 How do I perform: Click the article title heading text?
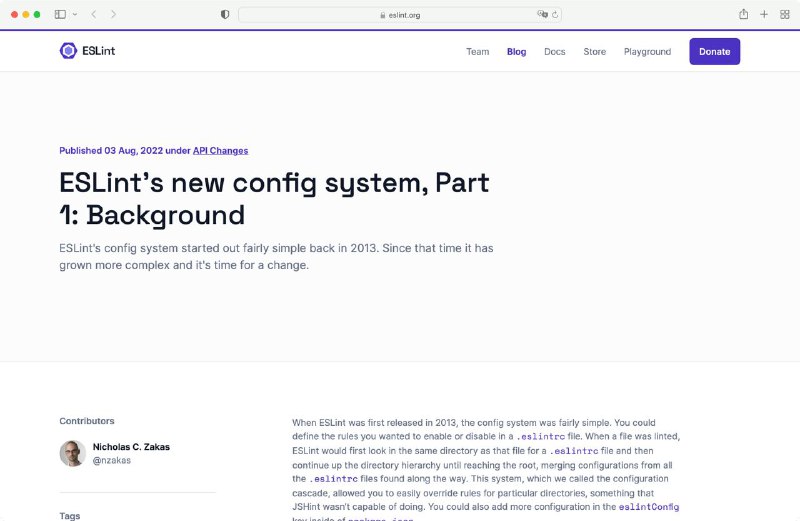click(274, 199)
